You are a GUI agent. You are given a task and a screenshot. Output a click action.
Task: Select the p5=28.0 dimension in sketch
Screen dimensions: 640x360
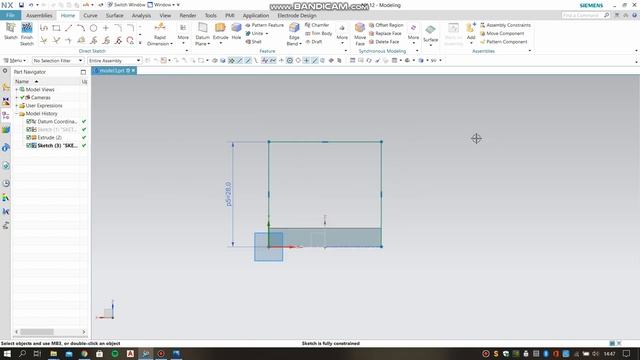tap(228, 194)
